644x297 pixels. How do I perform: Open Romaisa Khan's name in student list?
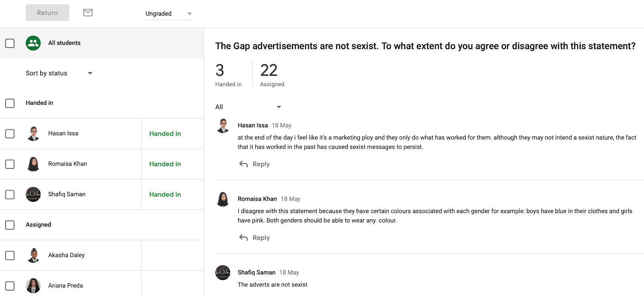68,164
